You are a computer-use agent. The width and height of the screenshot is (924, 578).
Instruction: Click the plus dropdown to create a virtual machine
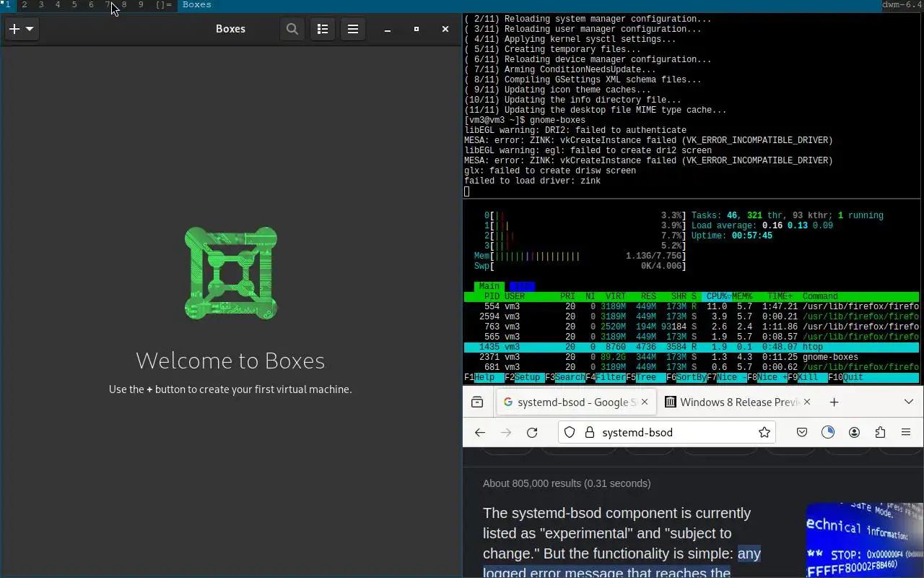[x=22, y=29]
